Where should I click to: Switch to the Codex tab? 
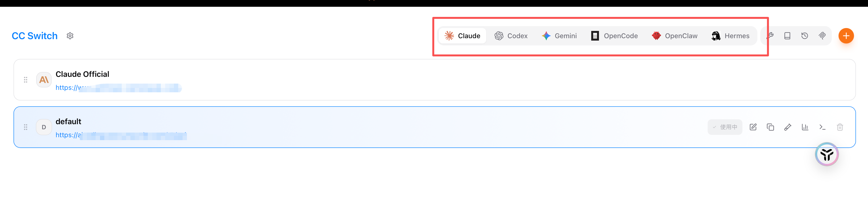511,36
